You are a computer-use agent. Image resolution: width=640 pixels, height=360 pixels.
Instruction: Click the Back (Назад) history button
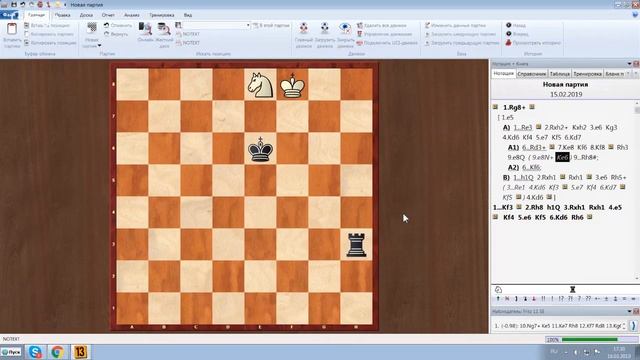[516, 25]
